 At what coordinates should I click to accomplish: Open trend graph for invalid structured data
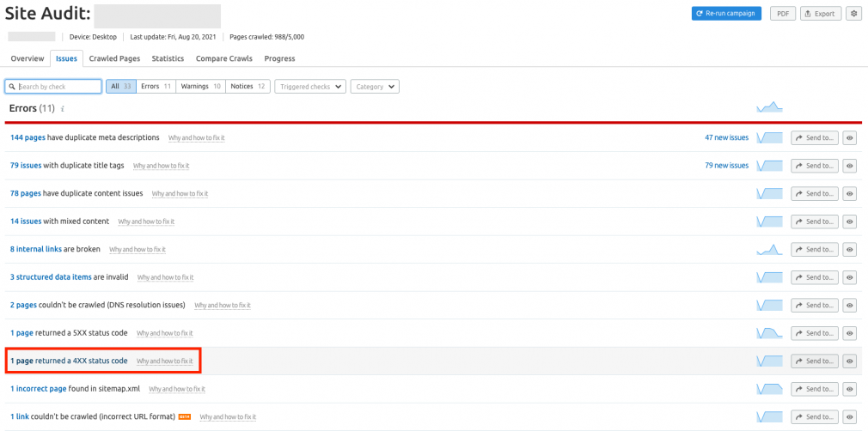[769, 277]
